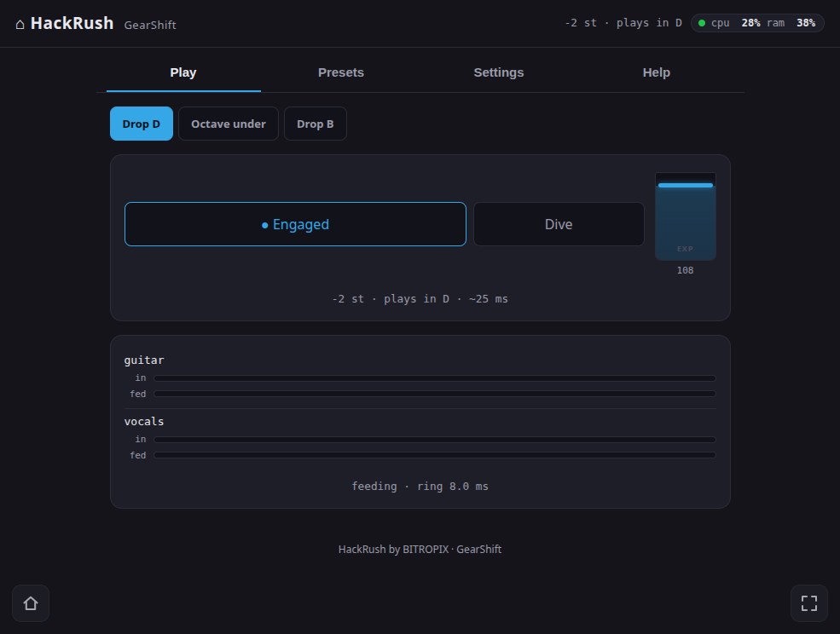Click the vocals in level meter
The image size is (840, 634).
click(x=434, y=440)
